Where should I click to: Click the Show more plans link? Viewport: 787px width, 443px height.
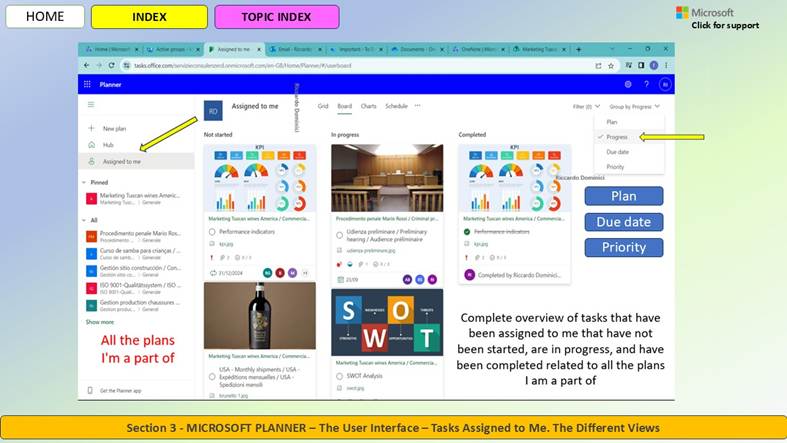pos(100,322)
